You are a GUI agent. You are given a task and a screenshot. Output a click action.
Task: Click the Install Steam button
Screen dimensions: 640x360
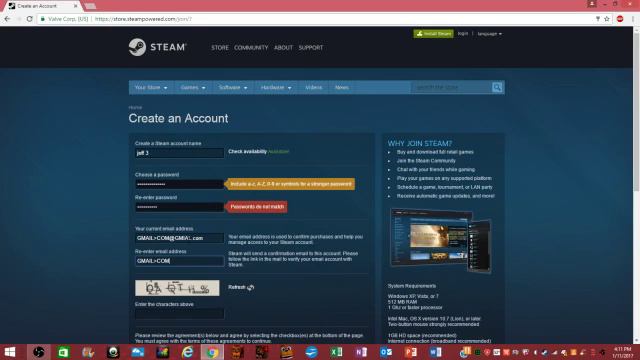click(433, 34)
